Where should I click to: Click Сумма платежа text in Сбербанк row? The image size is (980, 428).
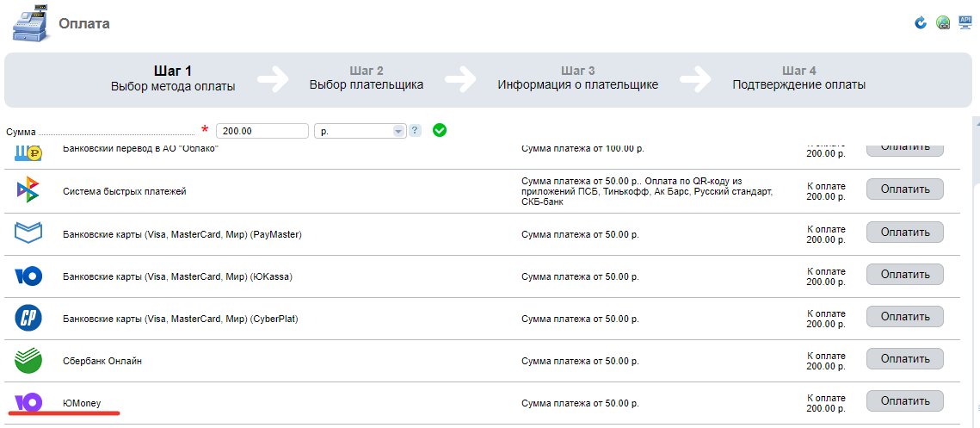(x=580, y=362)
